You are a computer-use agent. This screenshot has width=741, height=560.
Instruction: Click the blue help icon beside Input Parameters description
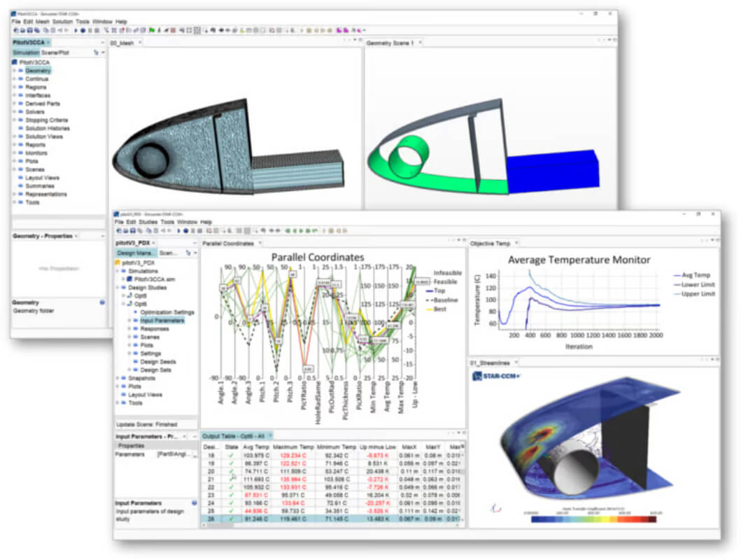(195, 503)
